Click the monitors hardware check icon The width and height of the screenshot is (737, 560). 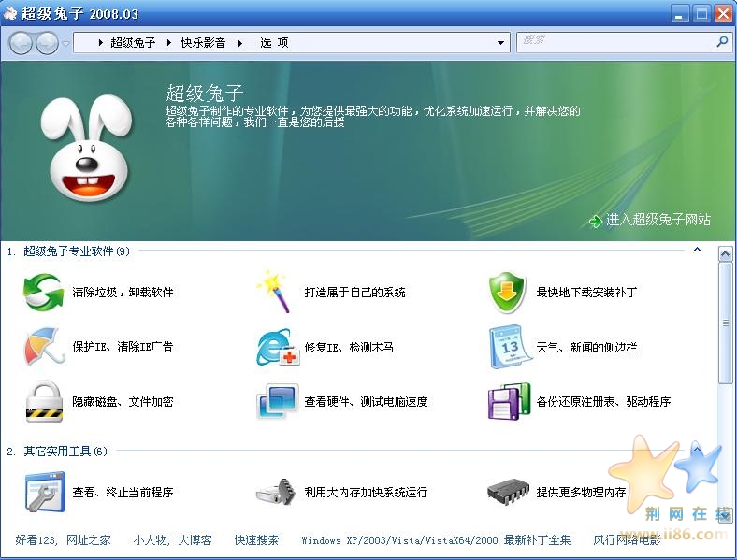pyautogui.click(x=278, y=401)
